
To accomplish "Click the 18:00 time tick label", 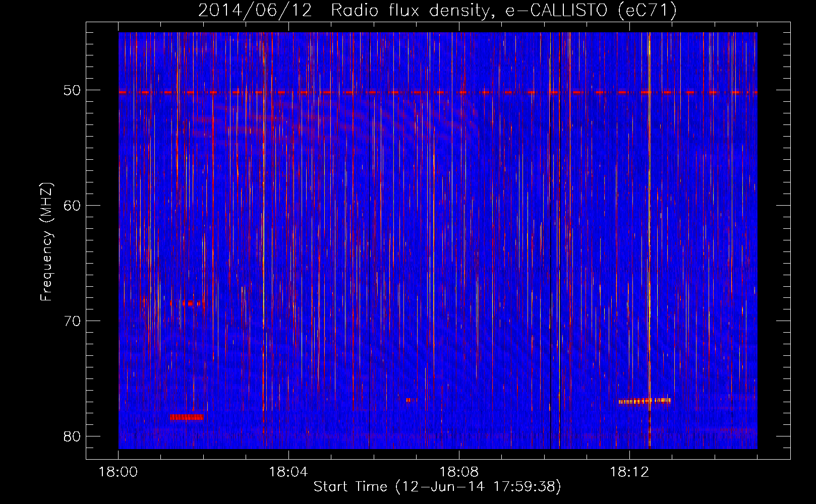I will (x=118, y=472).
